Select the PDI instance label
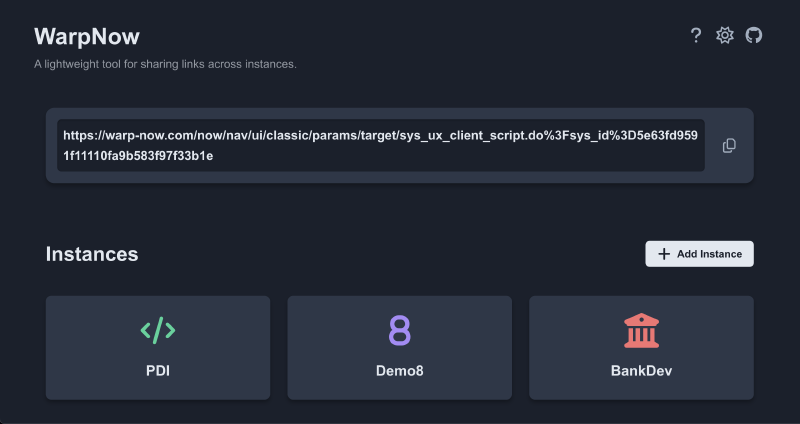 tap(158, 371)
